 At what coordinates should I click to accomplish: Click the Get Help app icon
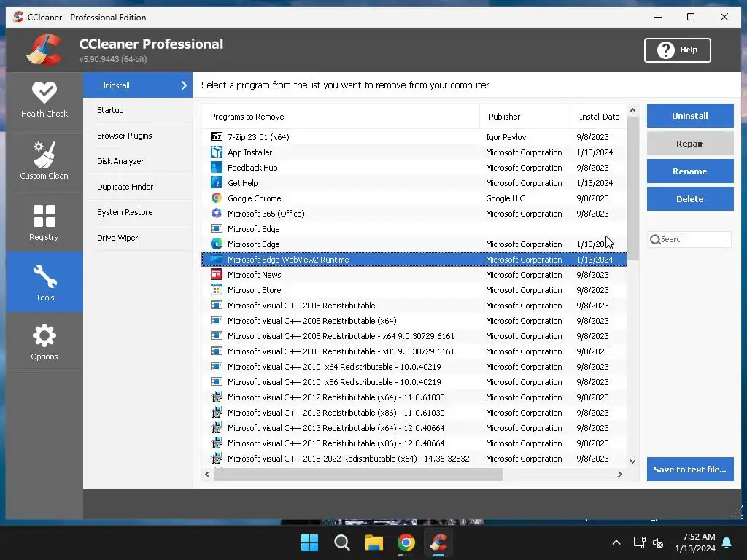point(216,182)
